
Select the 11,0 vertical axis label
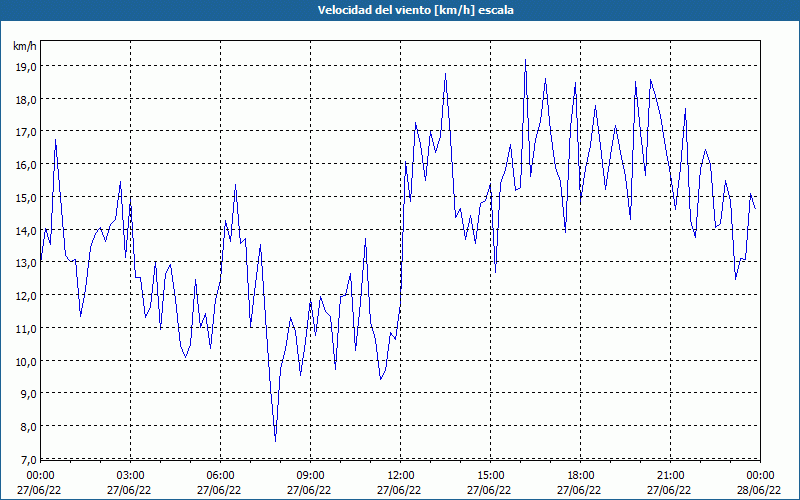click(x=26, y=329)
